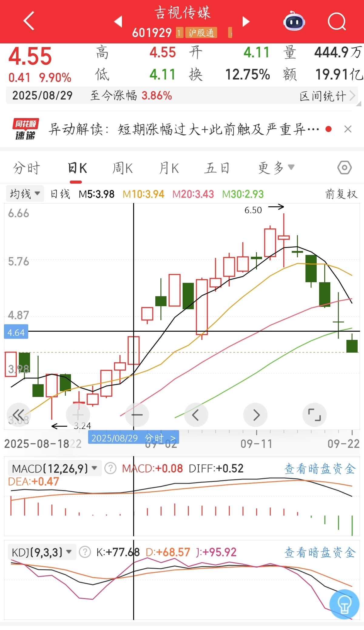The width and height of the screenshot is (364, 630).
Task: Open the search magnifier icon
Action: pos(337,21)
